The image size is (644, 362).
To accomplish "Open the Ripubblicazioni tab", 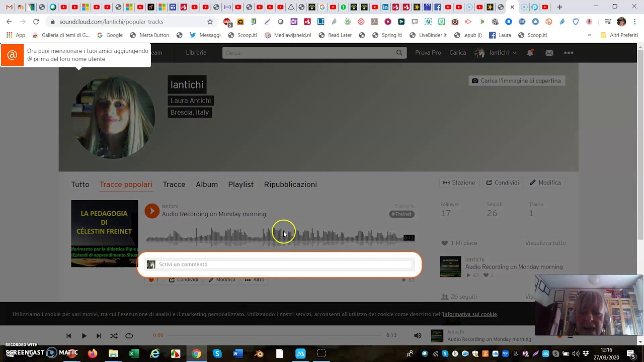I will (x=290, y=185).
